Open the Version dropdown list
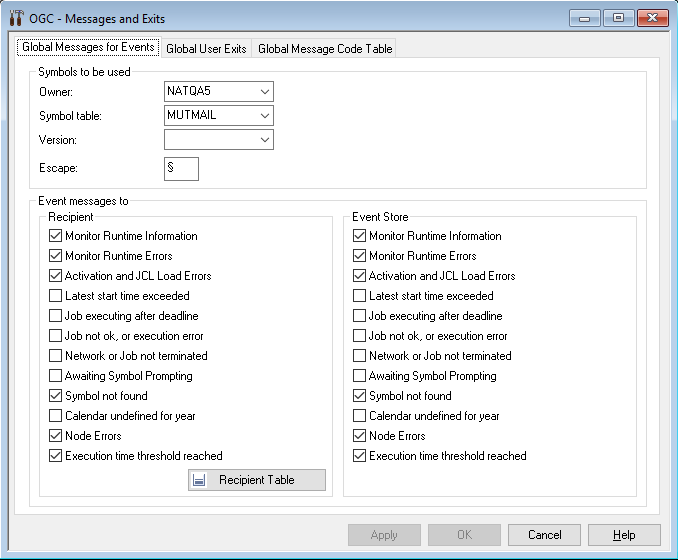 pos(264,140)
